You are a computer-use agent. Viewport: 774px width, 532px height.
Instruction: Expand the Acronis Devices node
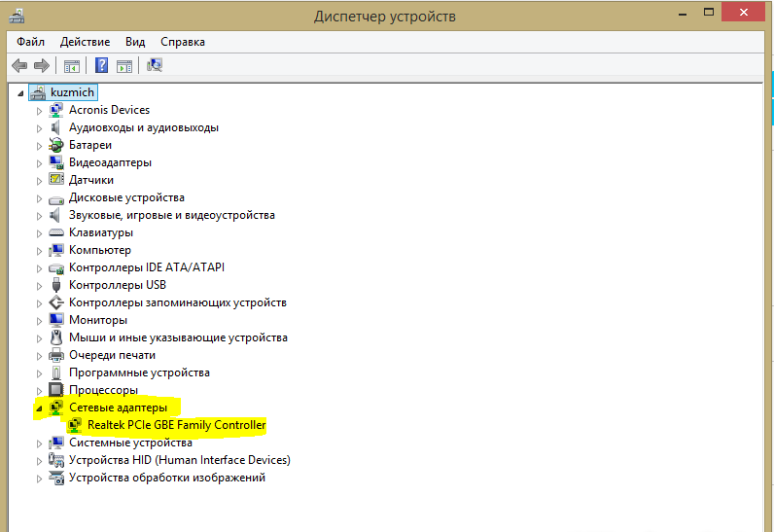39,111
